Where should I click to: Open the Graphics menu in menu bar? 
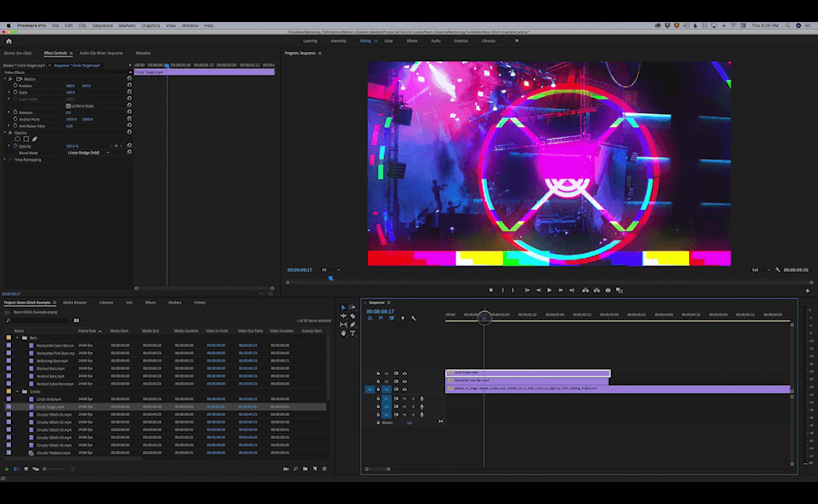(x=150, y=26)
